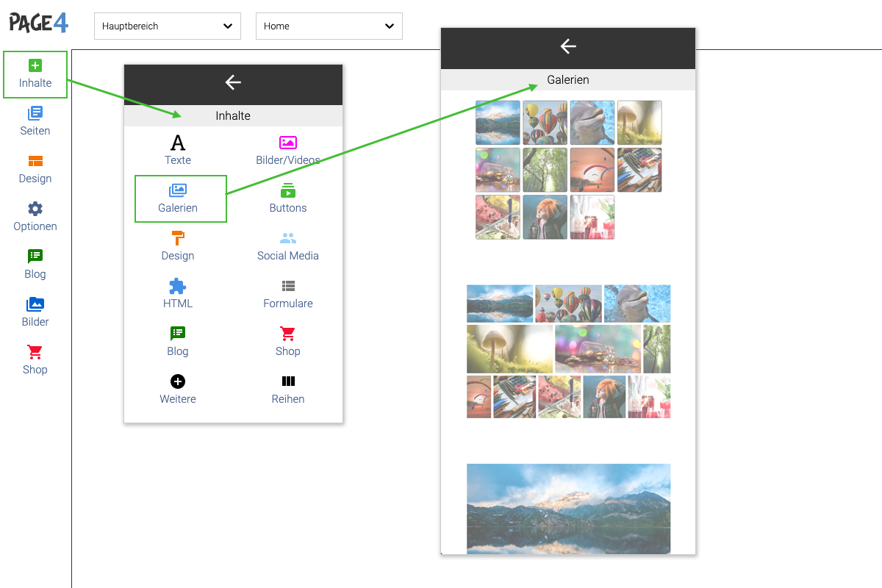Open the Bilder sidebar section
This screenshot has width=882, height=588.
click(x=35, y=313)
